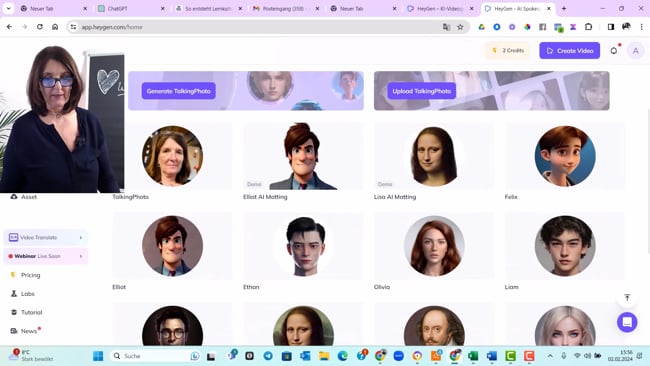Select the blonde woman avatar
650x366 pixels.
565,326
